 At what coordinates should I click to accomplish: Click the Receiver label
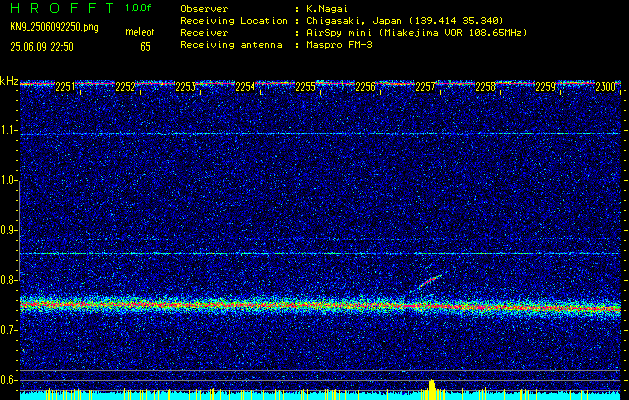point(204,32)
